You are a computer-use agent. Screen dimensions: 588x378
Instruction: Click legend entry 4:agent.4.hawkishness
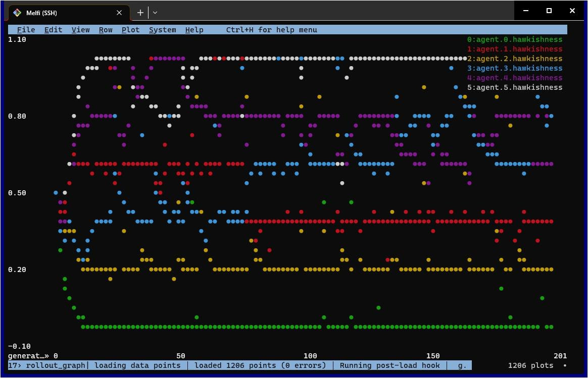pos(514,78)
